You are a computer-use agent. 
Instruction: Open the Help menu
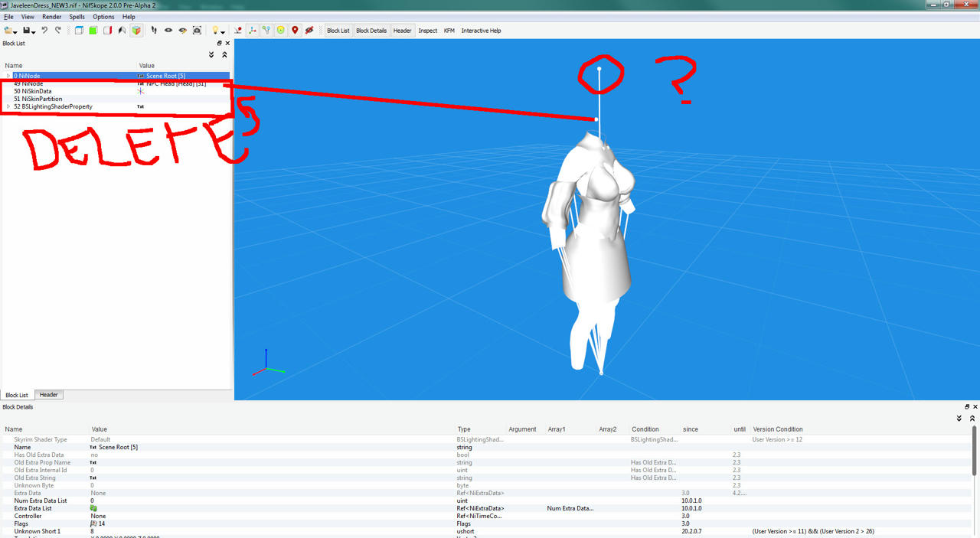(129, 17)
